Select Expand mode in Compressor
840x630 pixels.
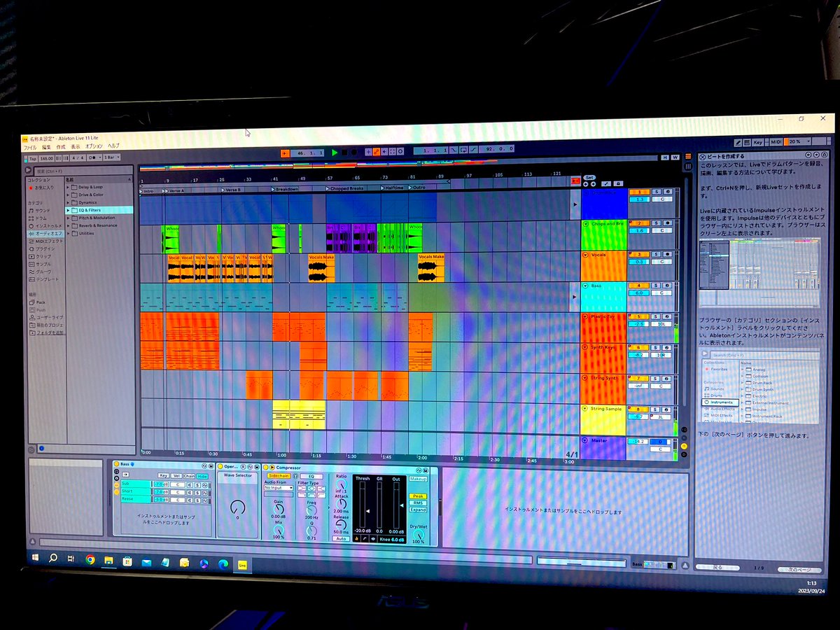click(418, 510)
